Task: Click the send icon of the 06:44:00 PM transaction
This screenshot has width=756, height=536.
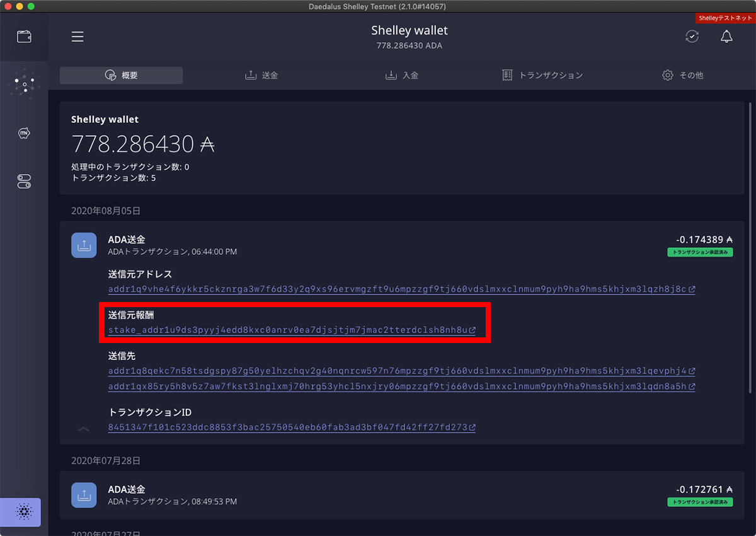Action: pos(84,245)
